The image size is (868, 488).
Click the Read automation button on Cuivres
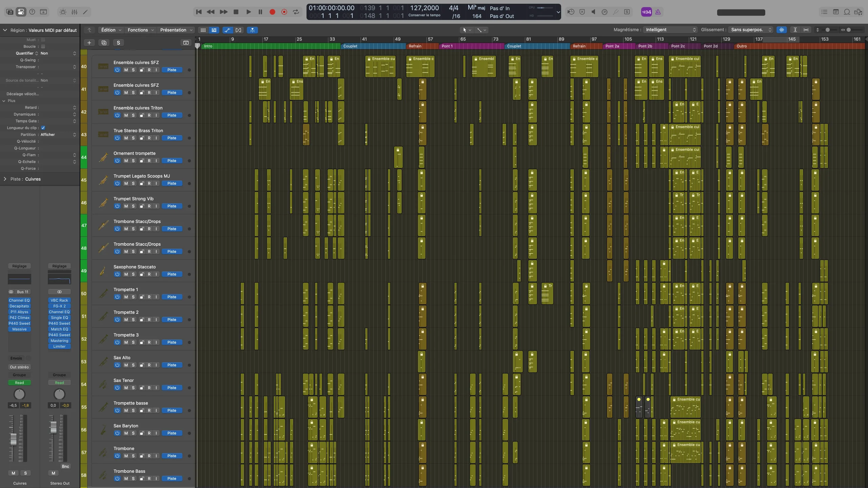[19, 383]
